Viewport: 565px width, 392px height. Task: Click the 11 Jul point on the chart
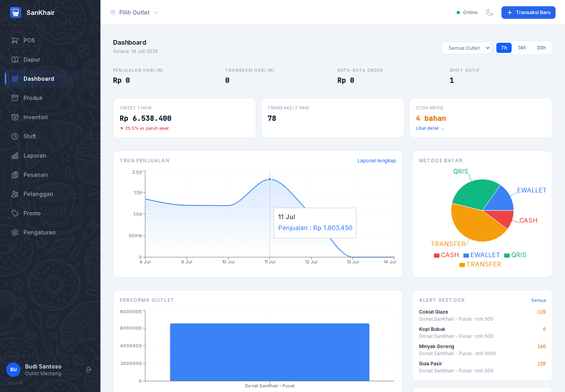[270, 179]
